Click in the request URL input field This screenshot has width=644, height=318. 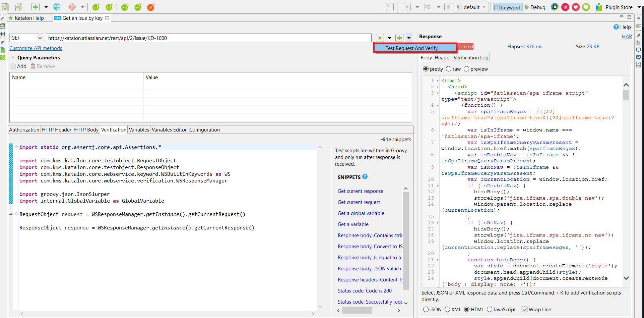209,38
